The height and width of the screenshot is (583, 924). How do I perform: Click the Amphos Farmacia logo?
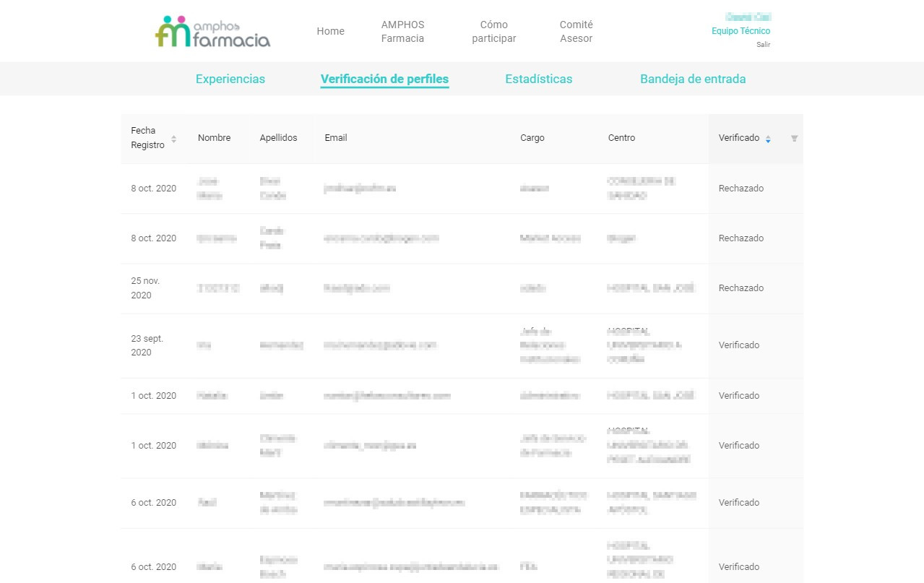(212, 32)
